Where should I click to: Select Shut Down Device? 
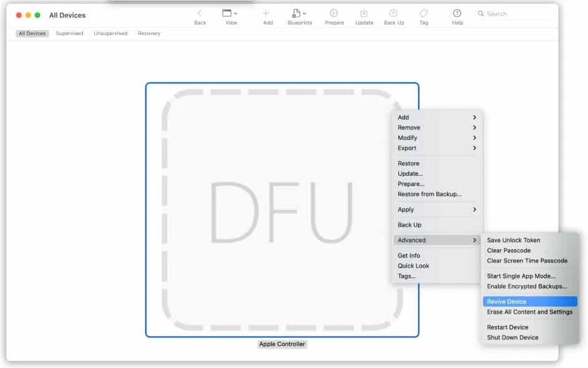pyautogui.click(x=530, y=337)
